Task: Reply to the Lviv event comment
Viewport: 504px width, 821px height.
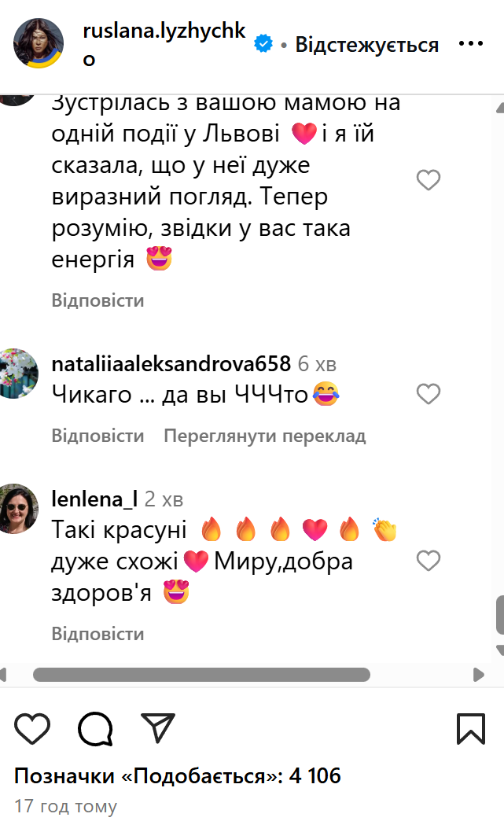Action: [97, 300]
